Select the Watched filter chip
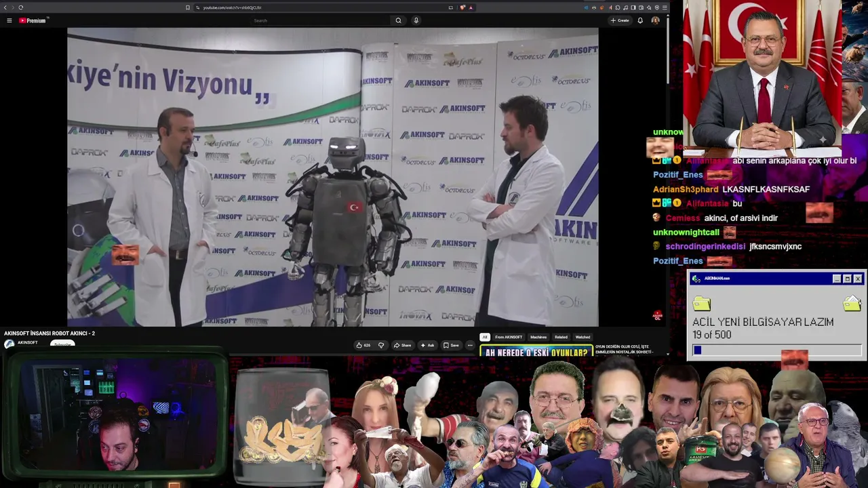 click(583, 337)
